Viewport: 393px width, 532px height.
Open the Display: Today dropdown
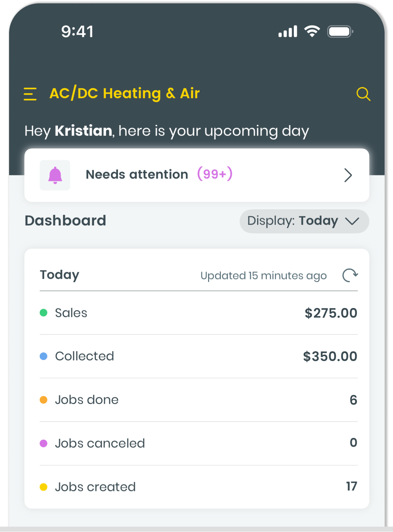click(x=304, y=221)
